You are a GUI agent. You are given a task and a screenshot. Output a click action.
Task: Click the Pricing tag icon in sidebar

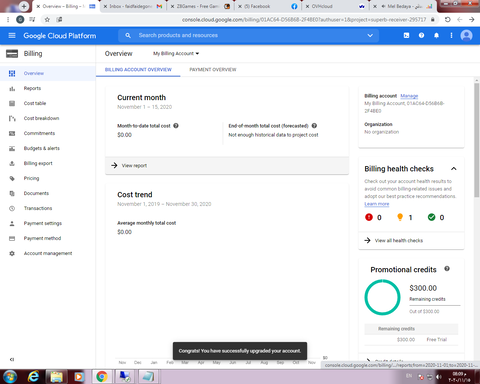pyautogui.click(x=12, y=178)
